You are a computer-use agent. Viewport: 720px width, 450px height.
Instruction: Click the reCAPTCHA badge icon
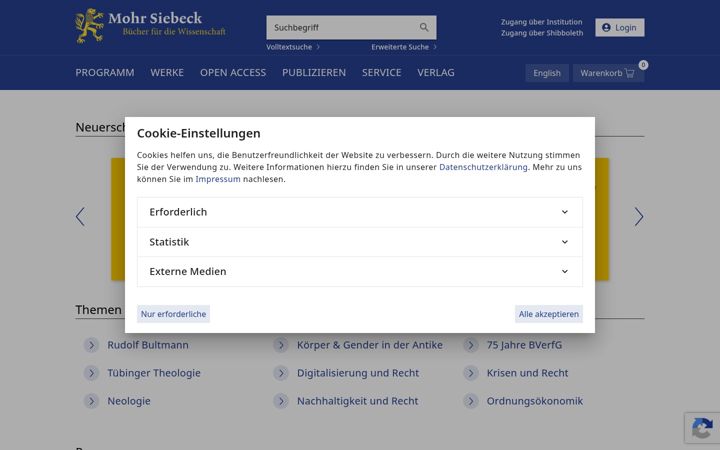click(702, 428)
